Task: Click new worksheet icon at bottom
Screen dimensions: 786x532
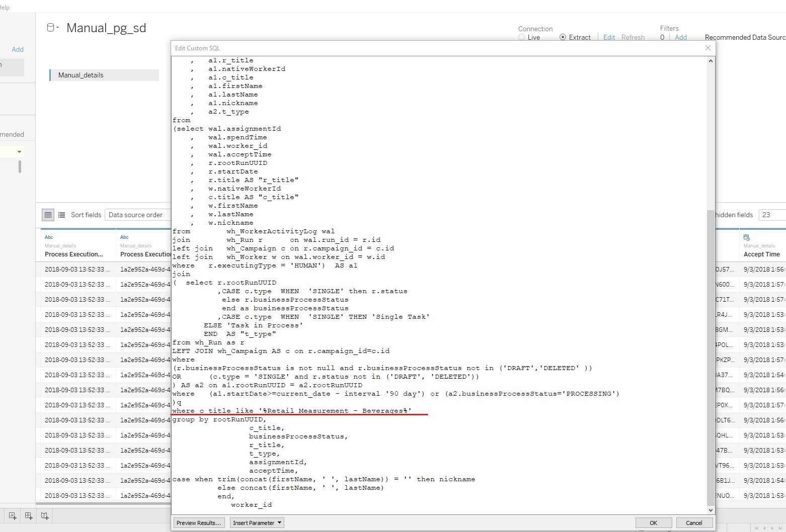Action: pos(13,515)
